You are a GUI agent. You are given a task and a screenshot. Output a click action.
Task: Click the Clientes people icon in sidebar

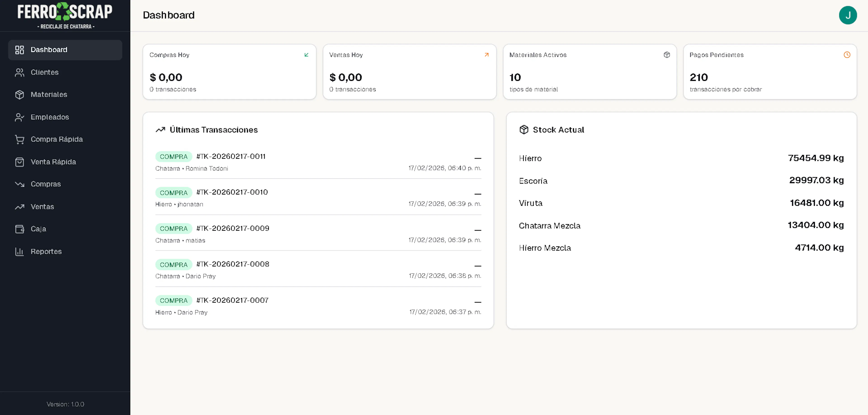click(x=19, y=73)
